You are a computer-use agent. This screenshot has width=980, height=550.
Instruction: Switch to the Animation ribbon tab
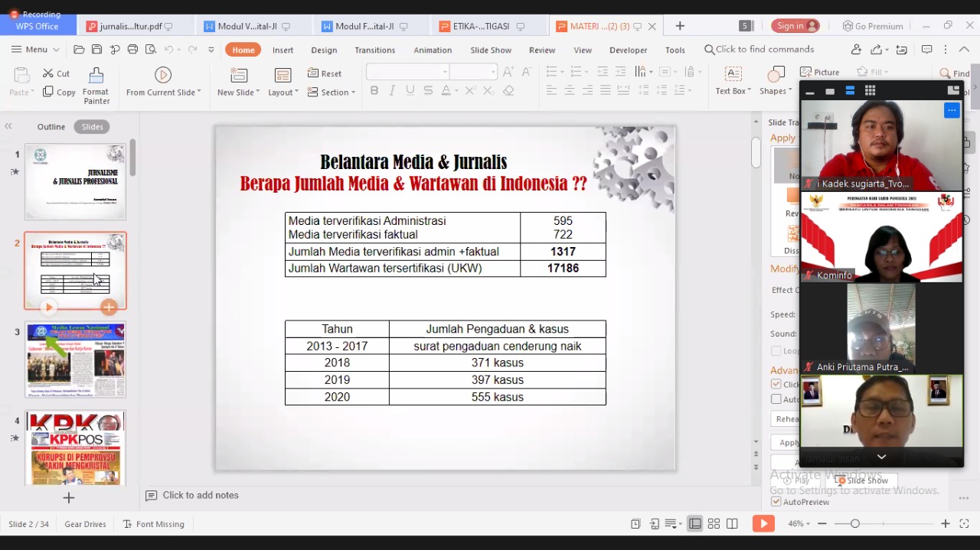pyautogui.click(x=433, y=50)
